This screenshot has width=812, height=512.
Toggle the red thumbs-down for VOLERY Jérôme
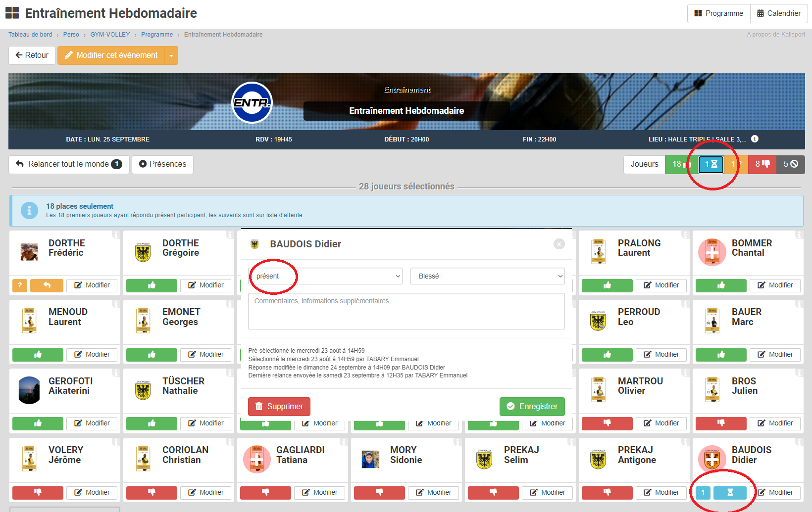38,492
